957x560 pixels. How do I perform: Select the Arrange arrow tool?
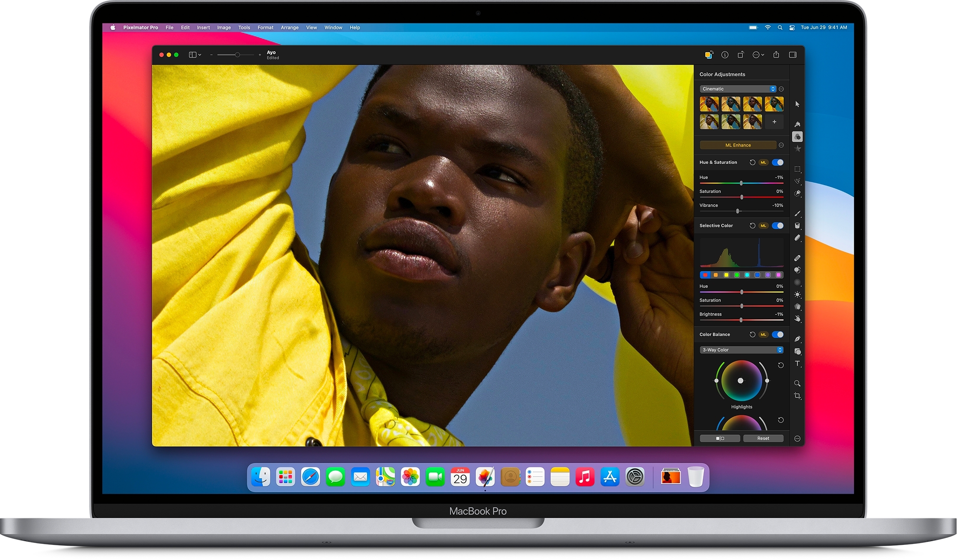[797, 104]
